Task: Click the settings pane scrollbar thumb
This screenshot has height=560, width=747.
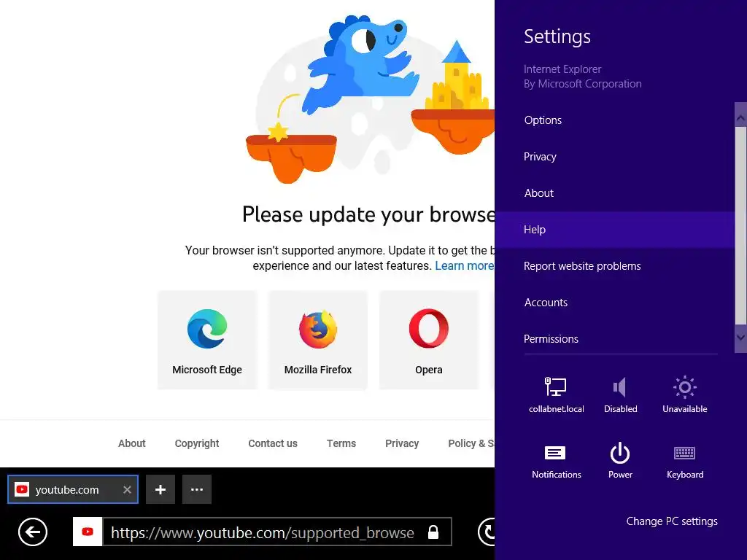Action: click(740, 225)
